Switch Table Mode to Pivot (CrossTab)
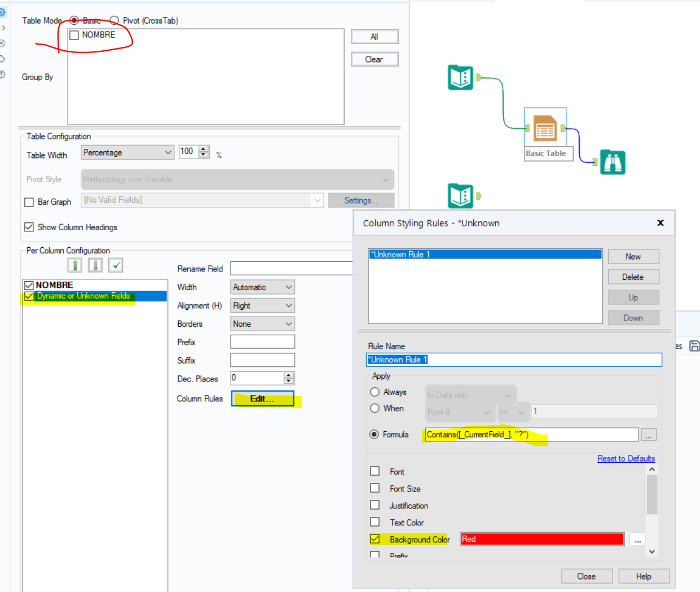 [x=115, y=20]
